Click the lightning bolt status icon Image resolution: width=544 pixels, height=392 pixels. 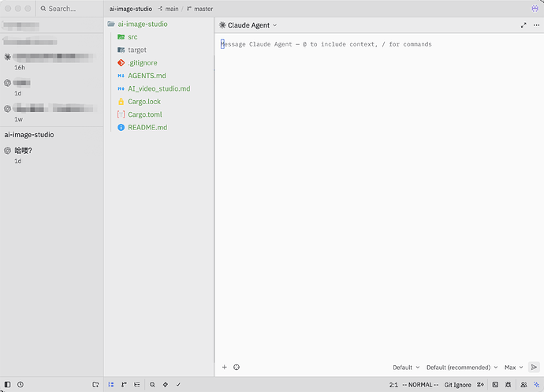[x=166, y=384]
